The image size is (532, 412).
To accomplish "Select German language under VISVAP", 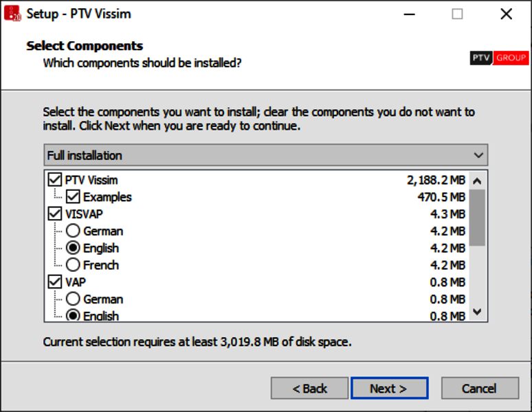I will (73, 231).
